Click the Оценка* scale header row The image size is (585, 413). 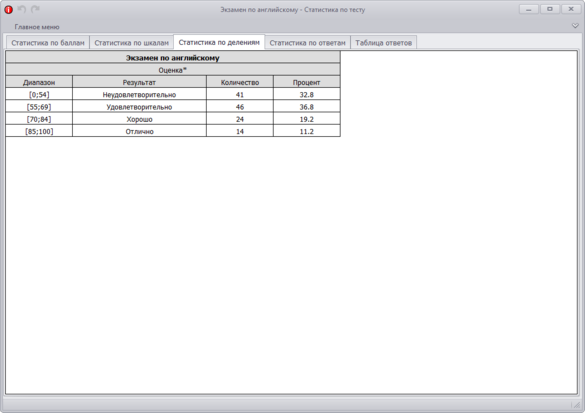[173, 70]
